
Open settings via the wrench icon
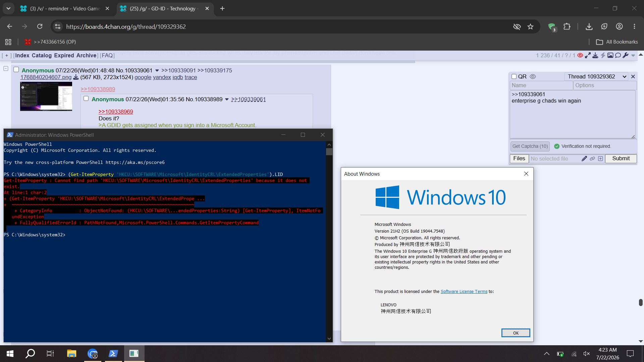coord(626,55)
